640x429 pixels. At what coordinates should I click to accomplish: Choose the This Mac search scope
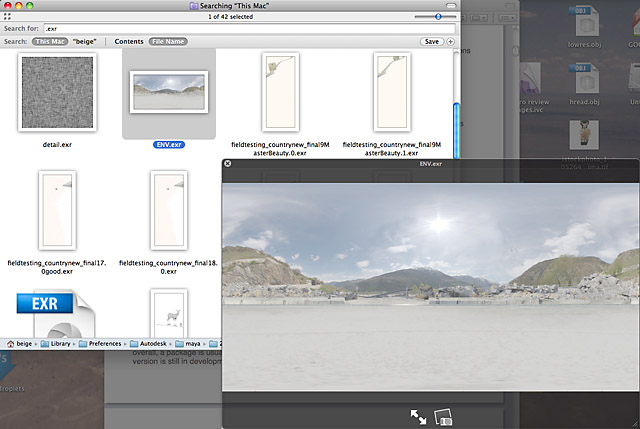coord(50,42)
